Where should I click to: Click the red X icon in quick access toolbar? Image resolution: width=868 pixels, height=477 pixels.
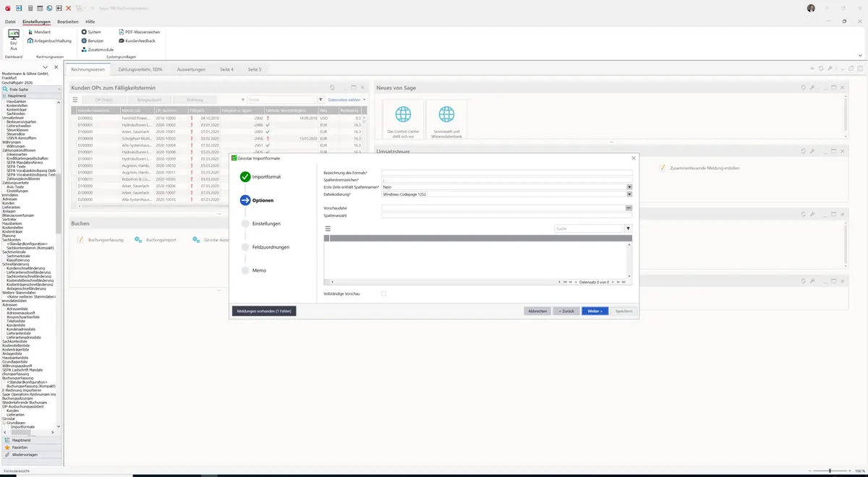pos(69,8)
